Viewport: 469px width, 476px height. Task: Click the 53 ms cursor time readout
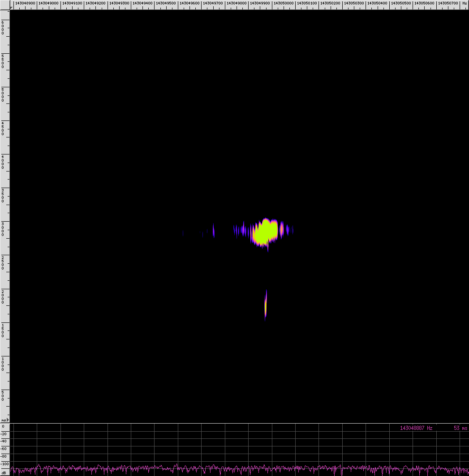[460, 428]
